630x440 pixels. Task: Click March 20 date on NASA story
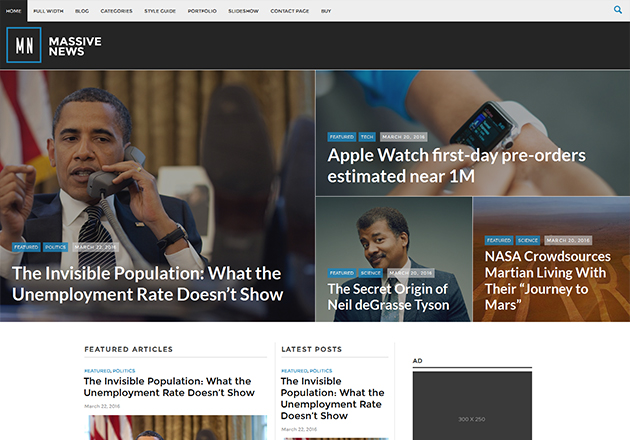click(x=568, y=240)
